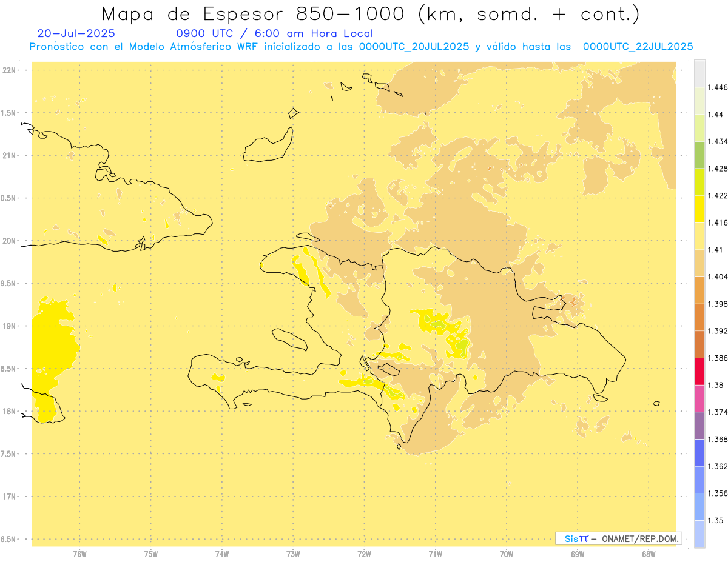Click the colorbar value "1.38"
The width and height of the screenshot is (728, 562).
click(715, 385)
